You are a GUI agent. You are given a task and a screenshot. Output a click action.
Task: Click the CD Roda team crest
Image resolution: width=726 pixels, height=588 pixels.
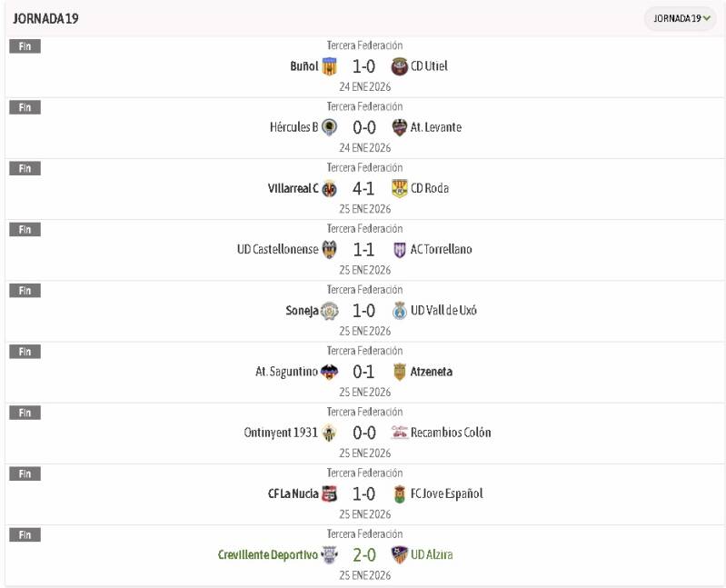pos(399,188)
